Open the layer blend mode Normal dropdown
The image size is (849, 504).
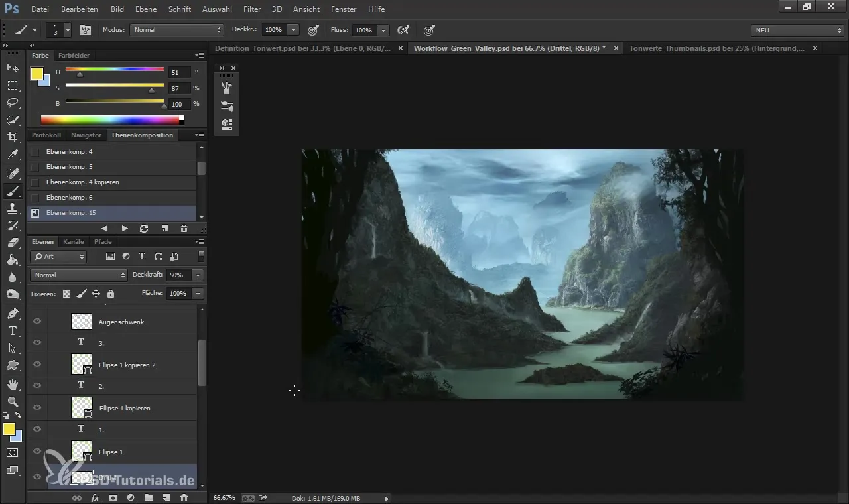78,275
